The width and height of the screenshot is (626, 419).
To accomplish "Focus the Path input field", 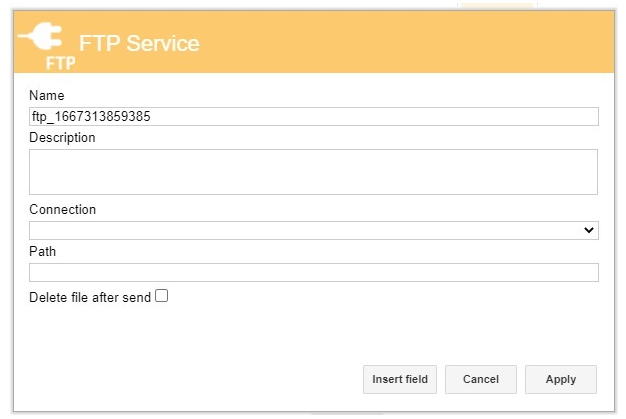I will click(314, 273).
